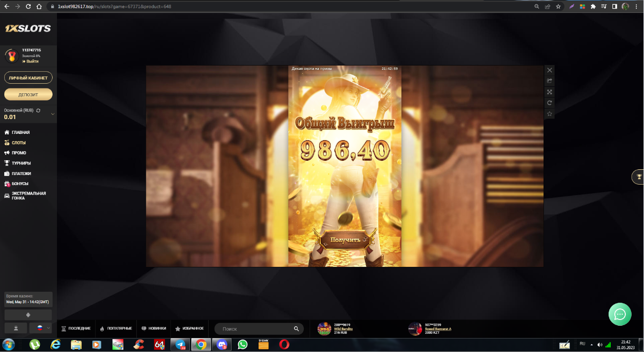The image size is (644, 352).
Task: Close the game window with the X icon
Action: coord(550,70)
